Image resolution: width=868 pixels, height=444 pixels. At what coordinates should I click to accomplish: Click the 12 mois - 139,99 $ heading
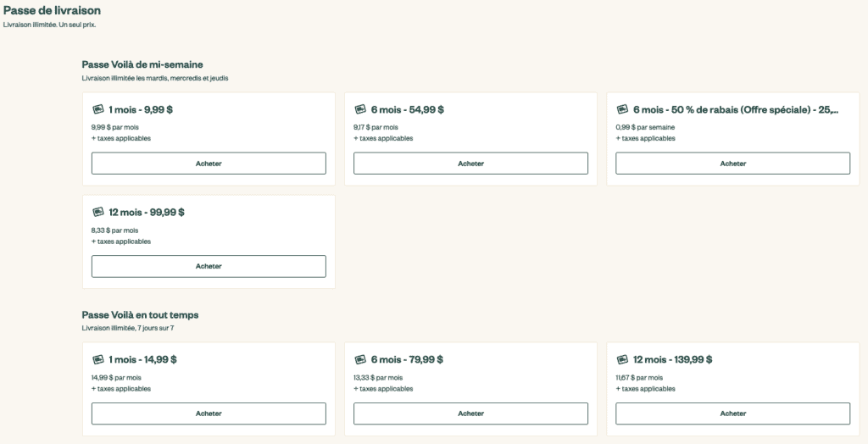[672, 359]
